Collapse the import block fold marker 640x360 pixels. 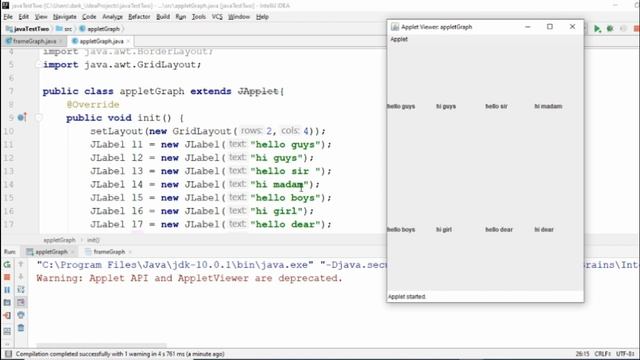pos(39,64)
